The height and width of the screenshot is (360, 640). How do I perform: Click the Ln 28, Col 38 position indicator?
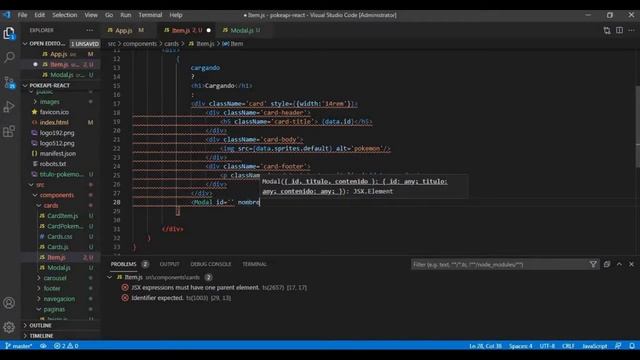click(x=485, y=346)
